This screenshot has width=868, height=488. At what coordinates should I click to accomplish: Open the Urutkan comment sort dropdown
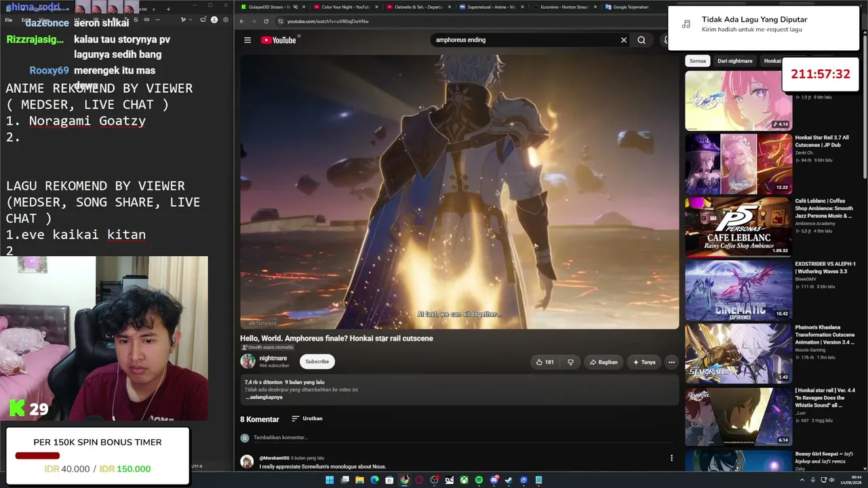[307, 419]
